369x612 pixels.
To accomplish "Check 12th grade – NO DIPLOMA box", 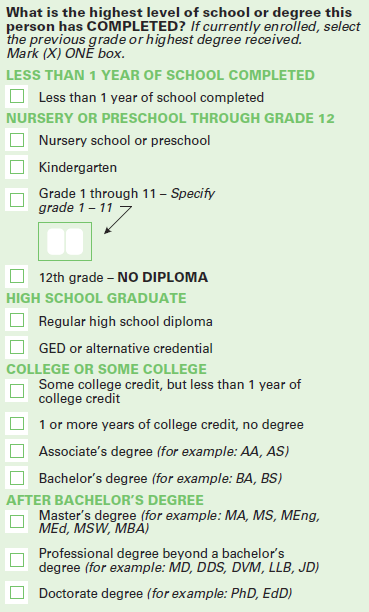I will click(17, 276).
